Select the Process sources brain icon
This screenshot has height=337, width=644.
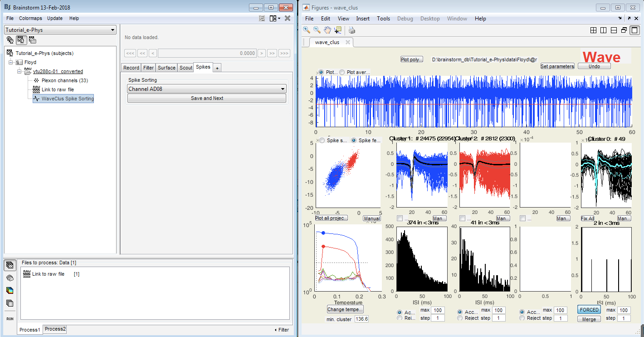[10, 278]
